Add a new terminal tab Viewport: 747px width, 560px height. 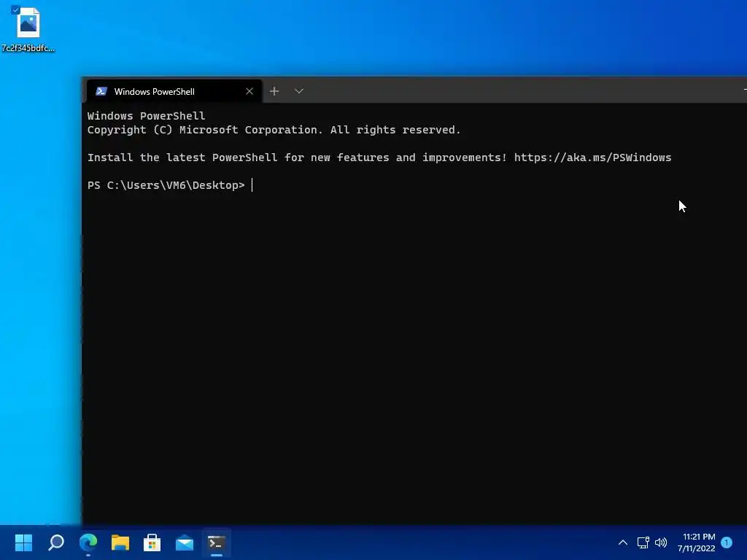click(x=274, y=91)
